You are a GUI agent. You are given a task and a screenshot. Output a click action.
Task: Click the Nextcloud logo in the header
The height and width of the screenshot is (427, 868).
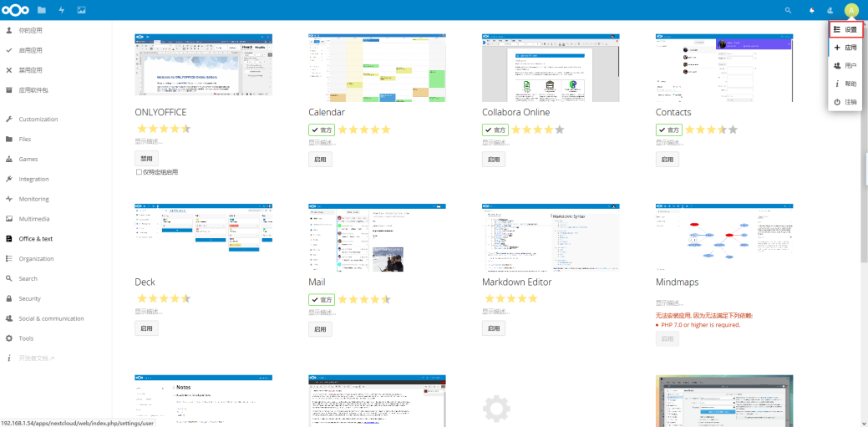pos(16,10)
